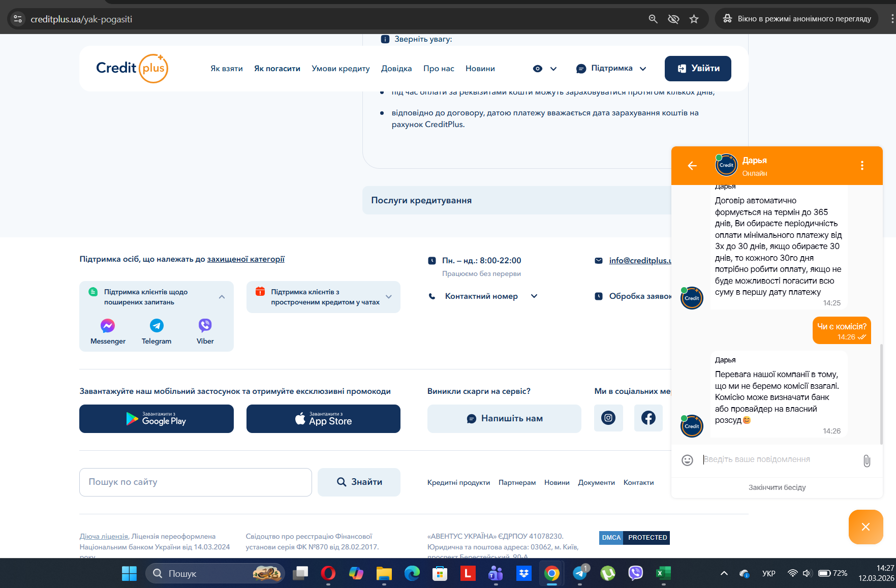Click the Напишіть нам button
The image size is (896, 588).
tap(504, 419)
